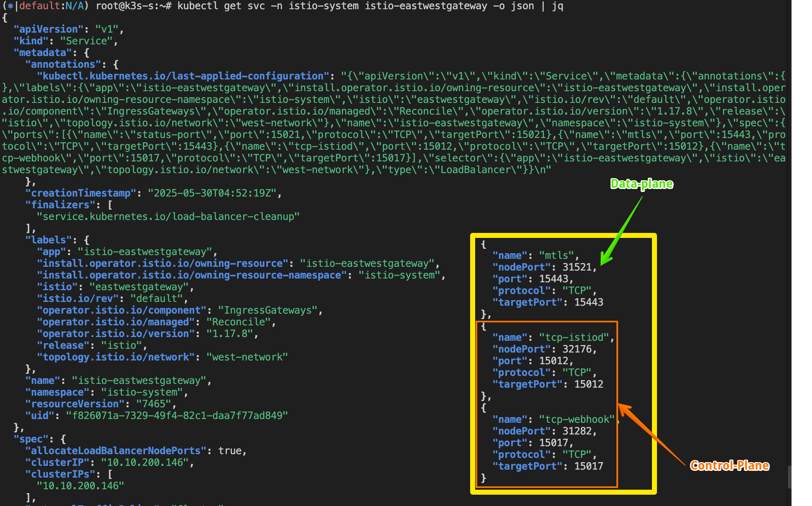Click the west-network label value
This screenshot has width=812, height=506.
click(x=247, y=357)
